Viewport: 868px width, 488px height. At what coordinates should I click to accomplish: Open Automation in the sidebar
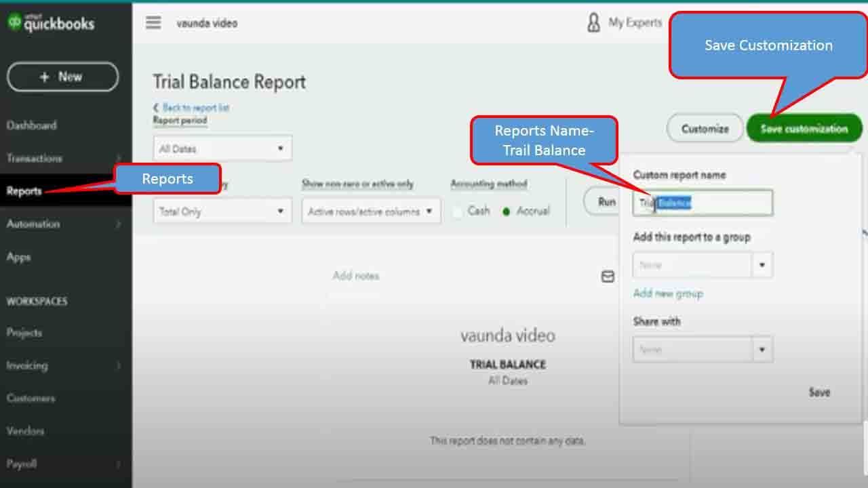pyautogui.click(x=33, y=224)
